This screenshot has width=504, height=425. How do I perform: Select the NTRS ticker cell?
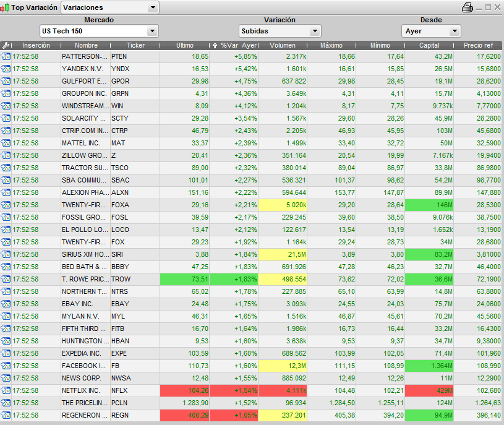135,291
